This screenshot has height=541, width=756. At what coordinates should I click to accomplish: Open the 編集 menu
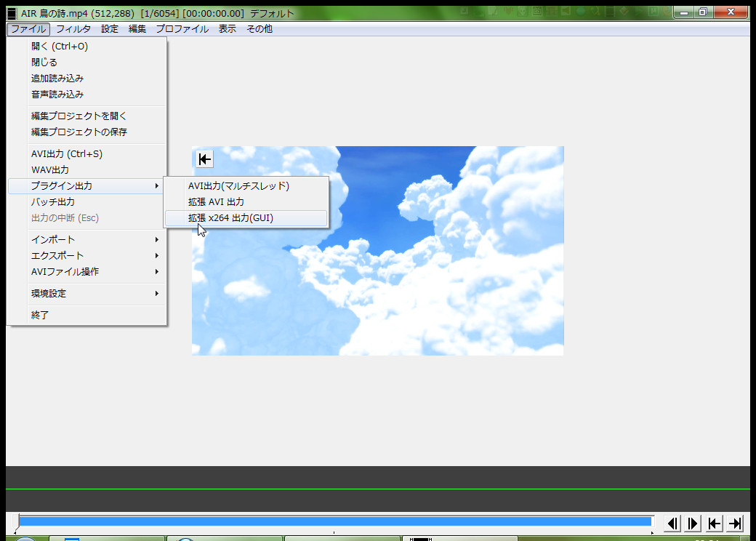[x=137, y=29]
